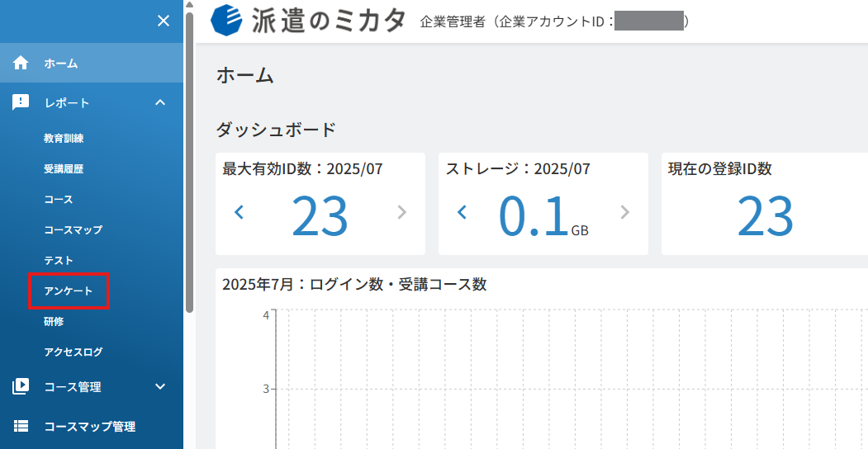The image size is (868, 449).
Task: Open 教育訓練 report
Action: (64, 139)
